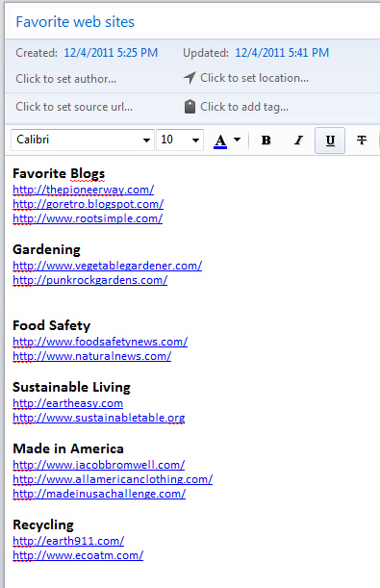Open font color dropdown arrow
Screen dimensions: 380x588
tap(238, 140)
